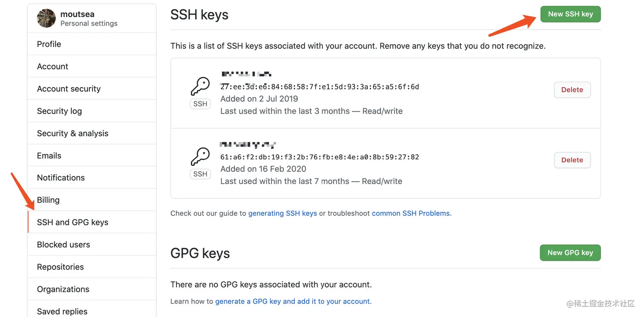
Task: Delete the key added 16 Feb 2020
Action: pyautogui.click(x=572, y=160)
